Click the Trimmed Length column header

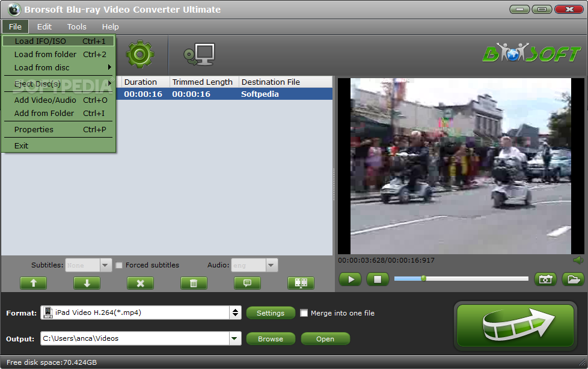[x=204, y=82]
